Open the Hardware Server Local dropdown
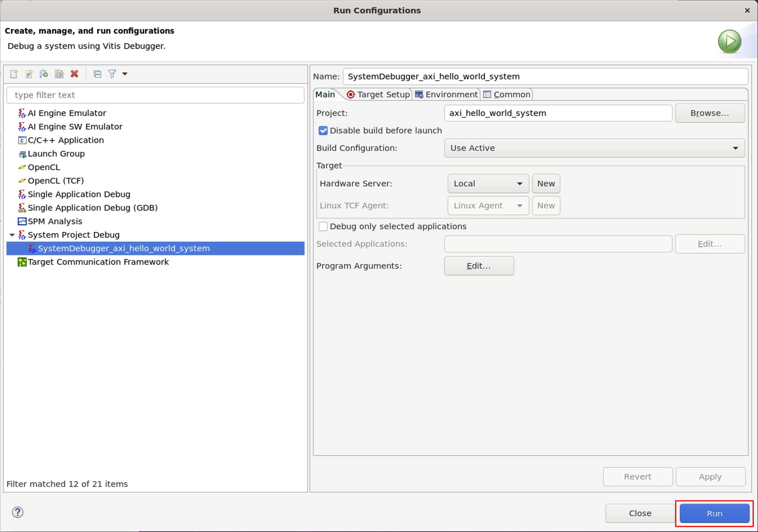This screenshot has width=758, height=532. (488, 184)
